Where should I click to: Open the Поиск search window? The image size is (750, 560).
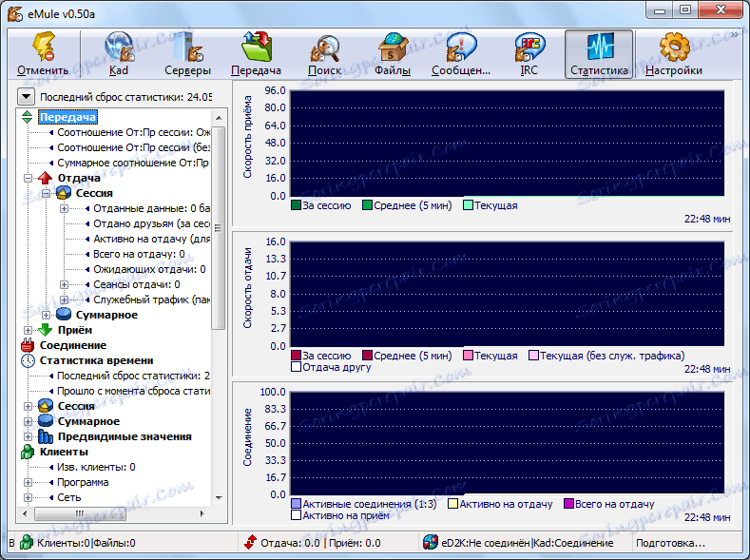pos(325,53)
